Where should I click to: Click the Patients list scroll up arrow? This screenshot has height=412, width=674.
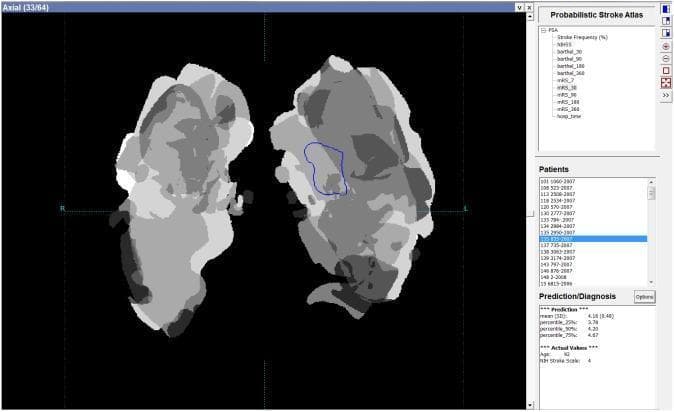pos(652,182)
